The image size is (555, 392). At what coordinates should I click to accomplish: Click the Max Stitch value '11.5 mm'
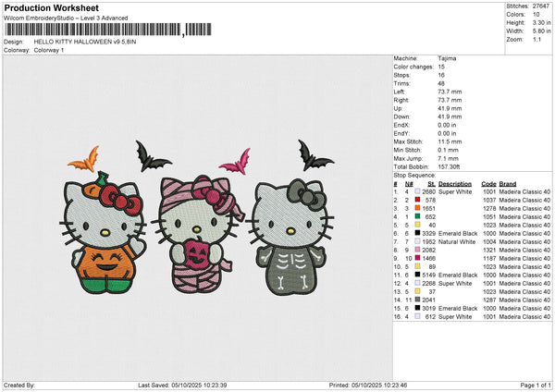tap(450, 141)
